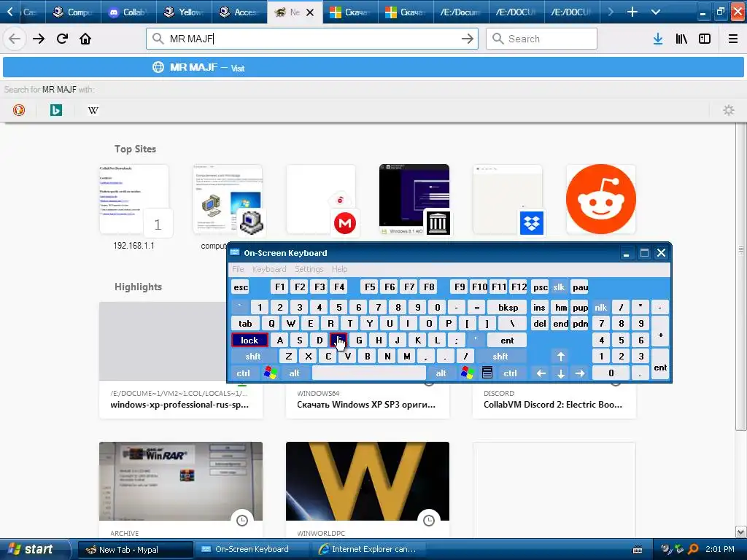Viewport: 747px width, 560px height.
Task: Toggle the left alt key
Action: coord(295,373)
